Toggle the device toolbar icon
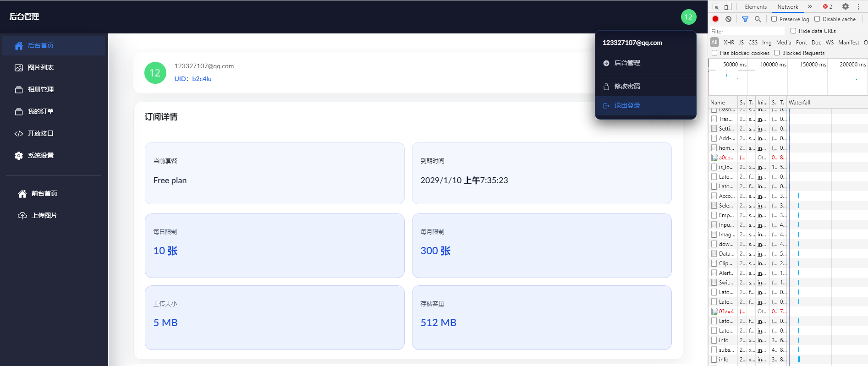The width and height of the screenshot is (868, 366). [728, 6]
